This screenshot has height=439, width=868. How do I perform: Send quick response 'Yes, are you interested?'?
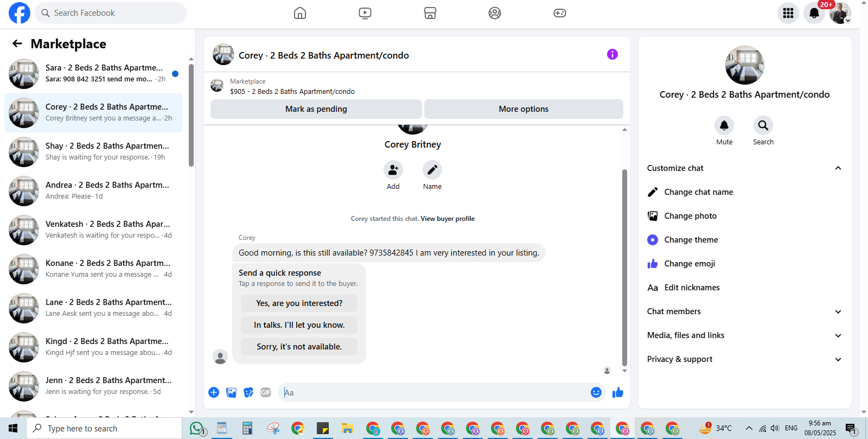[x=299, y=303]
